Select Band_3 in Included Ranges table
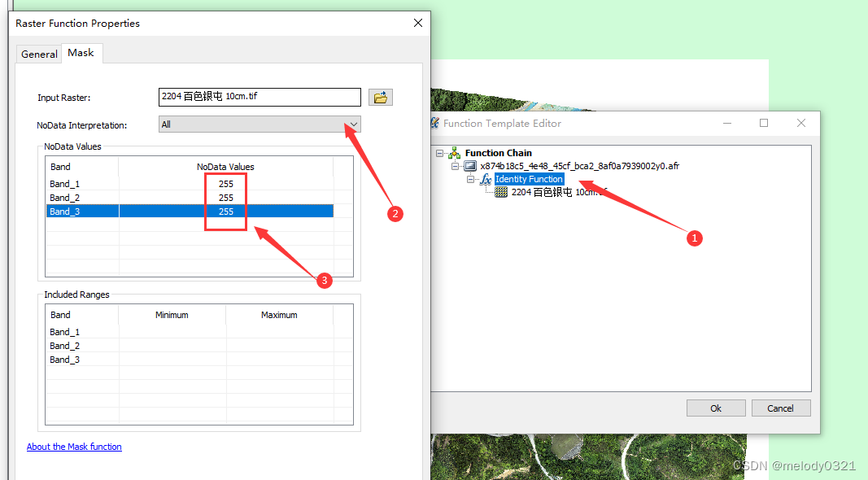This screenshot has height=480, width=868. (x=65, y=360)
